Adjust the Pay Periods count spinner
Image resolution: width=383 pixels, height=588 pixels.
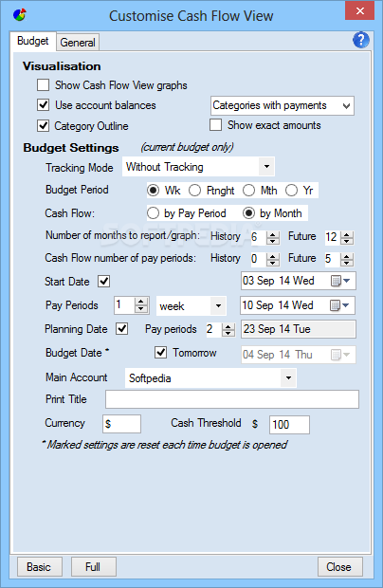click(x=141, y=305)
